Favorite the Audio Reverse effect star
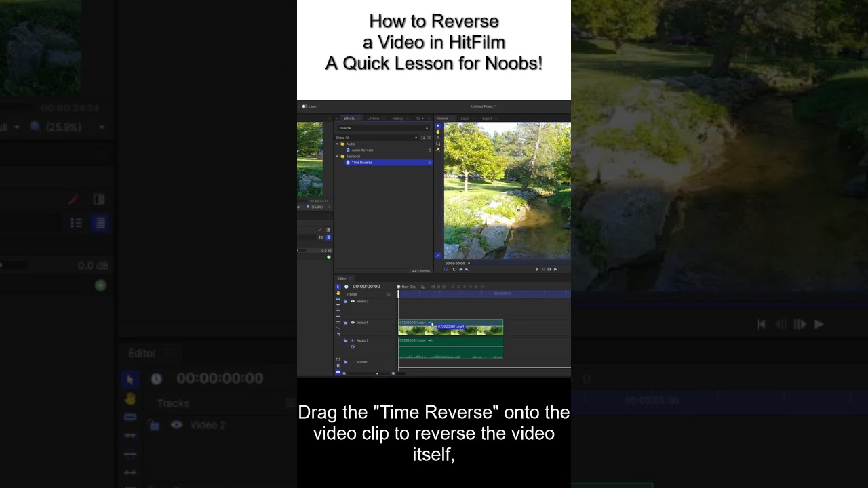The height and width of the screenshot is (488, 868). pyautogui.click(x=429, y=150)
